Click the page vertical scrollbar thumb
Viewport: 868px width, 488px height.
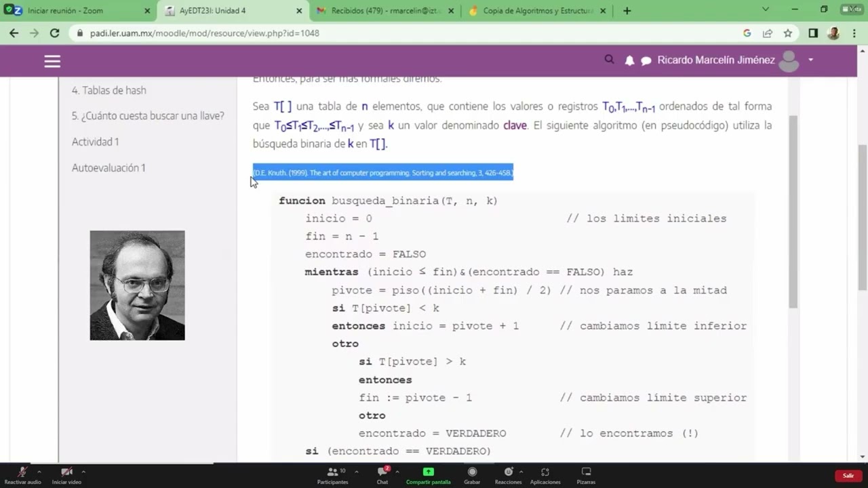[863, 217]
